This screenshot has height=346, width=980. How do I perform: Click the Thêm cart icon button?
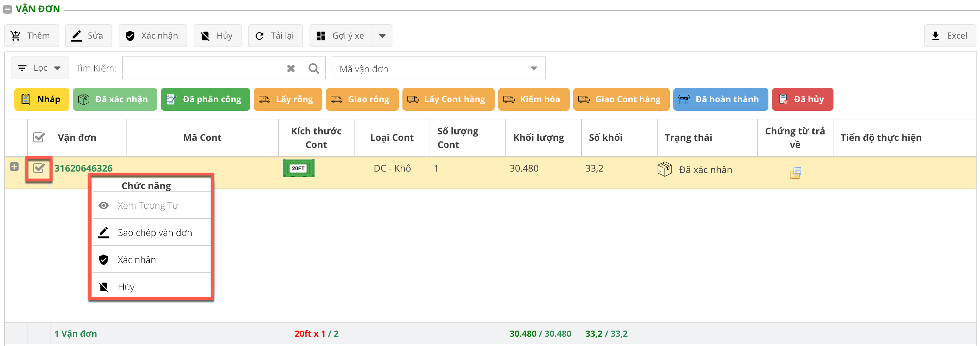pos(31,36)
